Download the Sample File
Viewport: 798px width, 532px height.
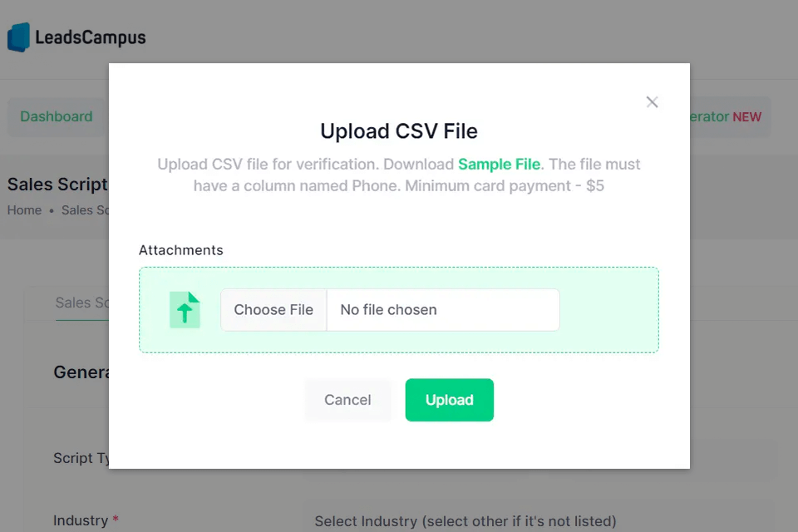pos(499,164)
